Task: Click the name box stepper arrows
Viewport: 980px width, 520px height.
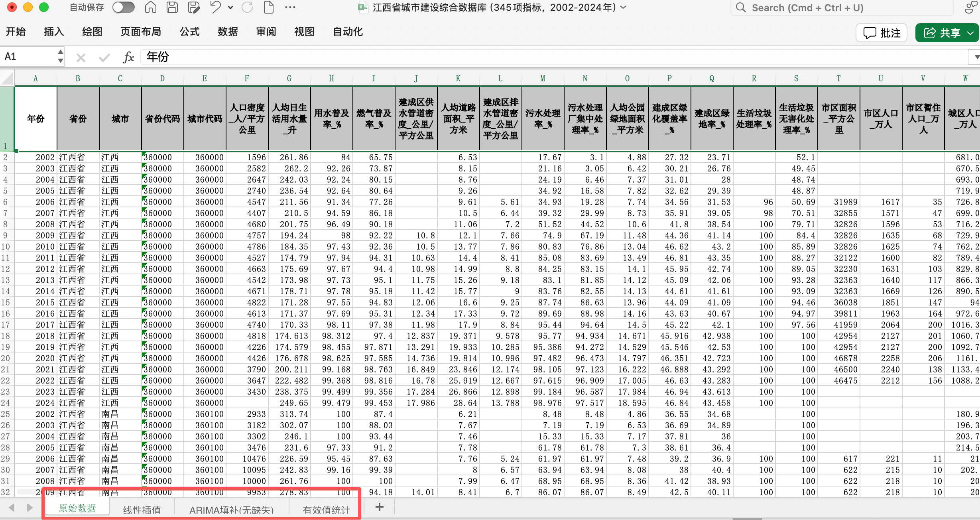Action: (x=60, y=57)
